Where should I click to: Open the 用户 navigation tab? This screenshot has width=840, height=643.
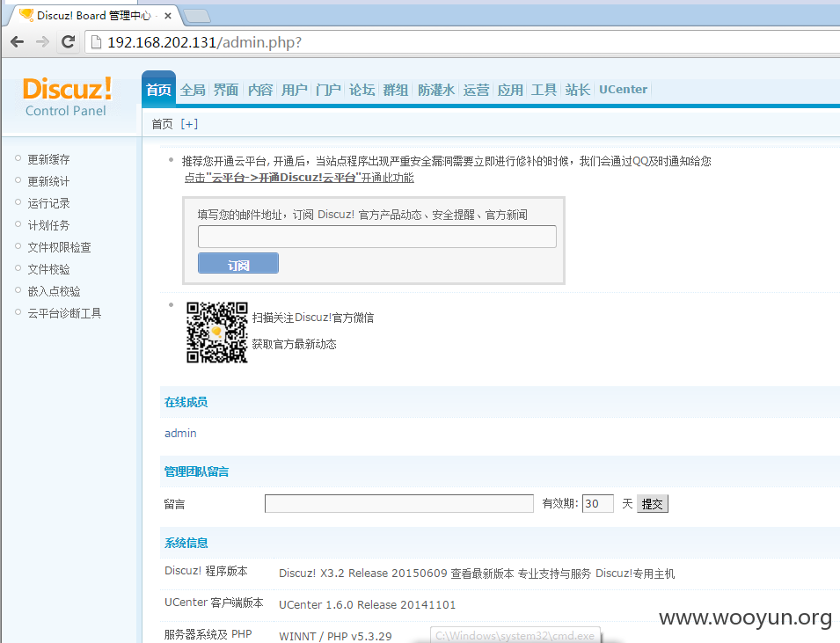click(x=294, y=90)
